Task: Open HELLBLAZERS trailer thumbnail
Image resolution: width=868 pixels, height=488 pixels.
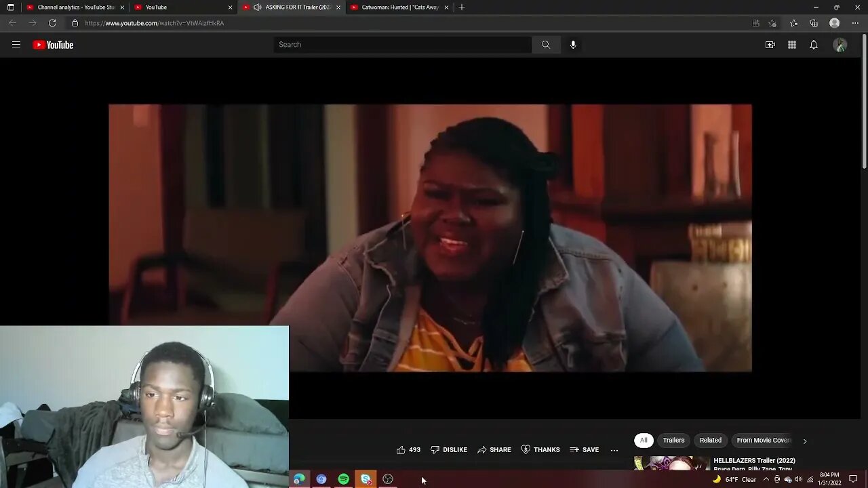Action: [671, 463]
